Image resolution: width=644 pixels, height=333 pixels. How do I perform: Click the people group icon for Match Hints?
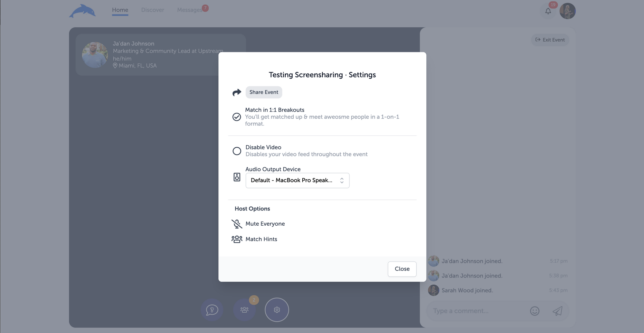pyautogui.click(x=237, y=239)
